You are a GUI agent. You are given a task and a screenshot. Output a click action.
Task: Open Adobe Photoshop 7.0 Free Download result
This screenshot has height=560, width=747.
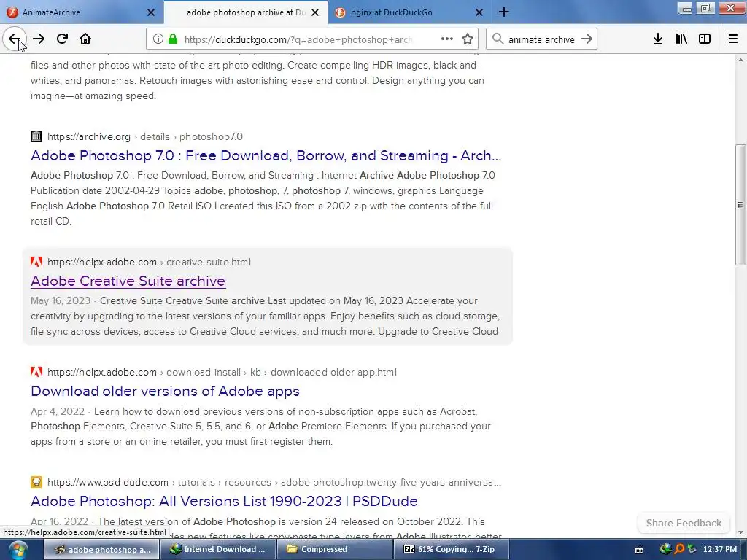pyautogui.click(x=266, y=156)
